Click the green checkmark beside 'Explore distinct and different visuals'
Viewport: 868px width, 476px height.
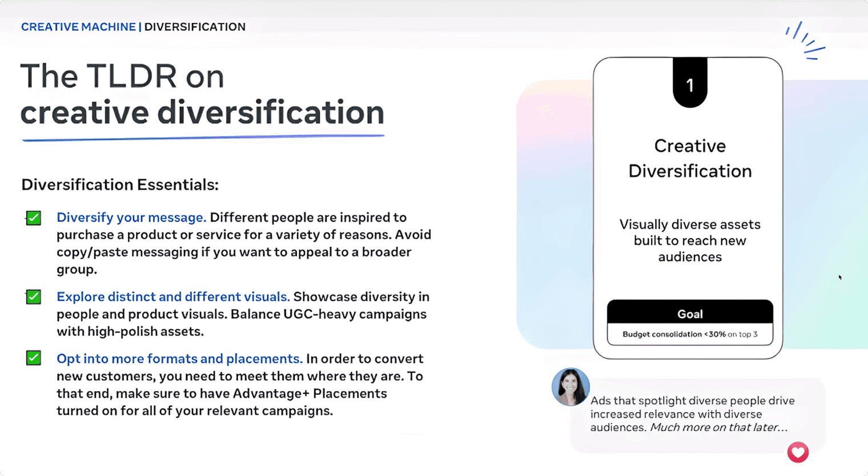pyautogui.click(x=33, y=297)
